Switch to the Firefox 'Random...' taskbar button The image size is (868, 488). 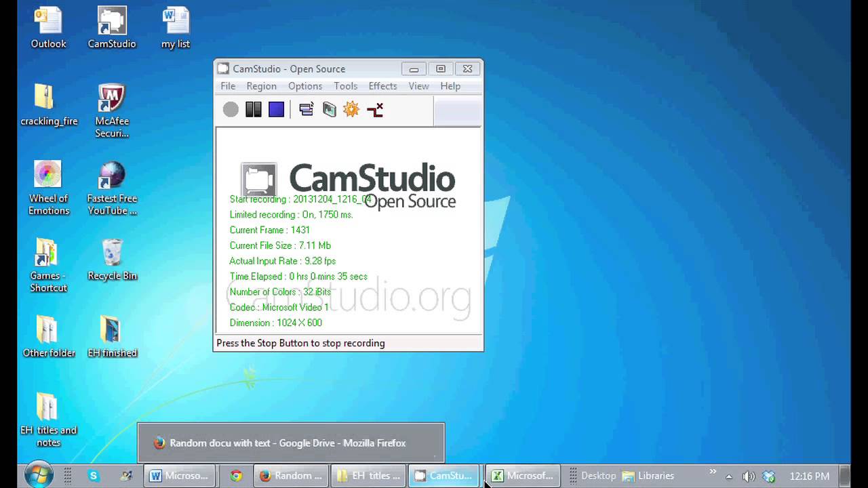(291, 476)
